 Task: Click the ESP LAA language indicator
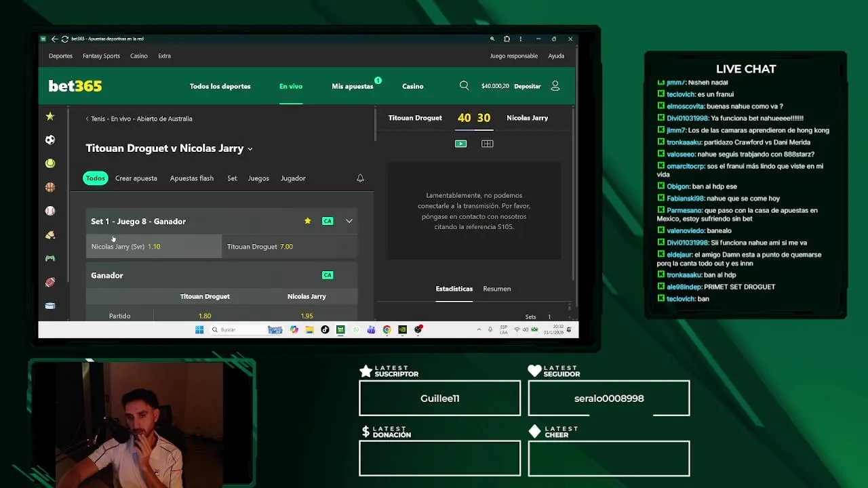[504, 330]
